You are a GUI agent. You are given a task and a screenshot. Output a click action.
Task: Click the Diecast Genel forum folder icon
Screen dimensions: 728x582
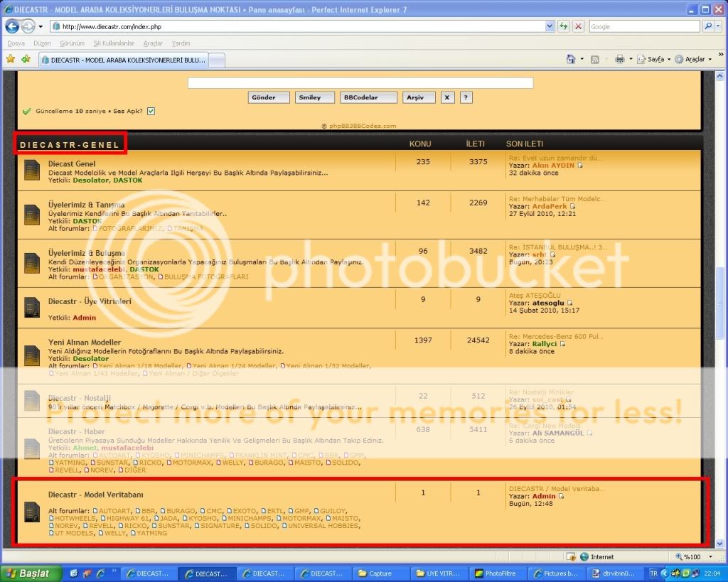click(31, 170)
